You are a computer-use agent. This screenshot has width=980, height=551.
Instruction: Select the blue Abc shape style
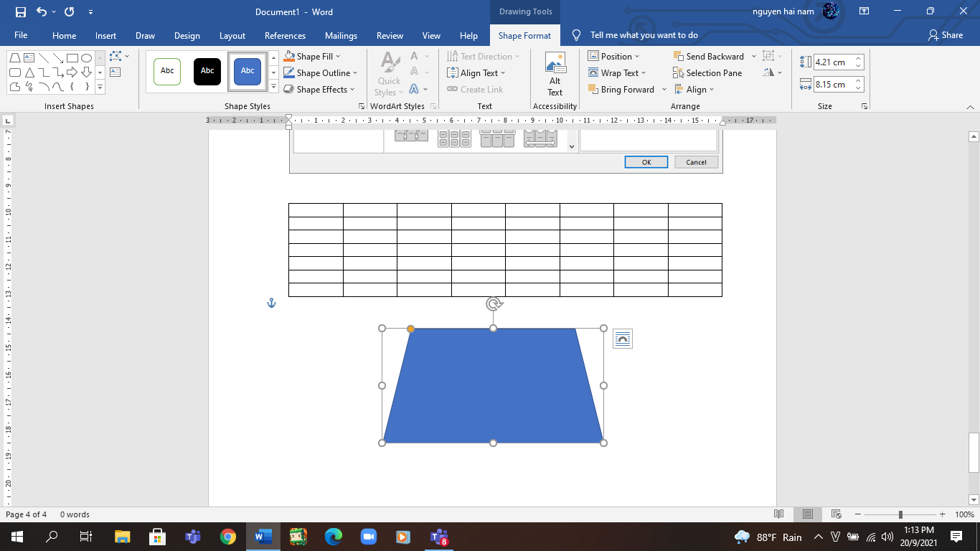[x=248, y=71]
